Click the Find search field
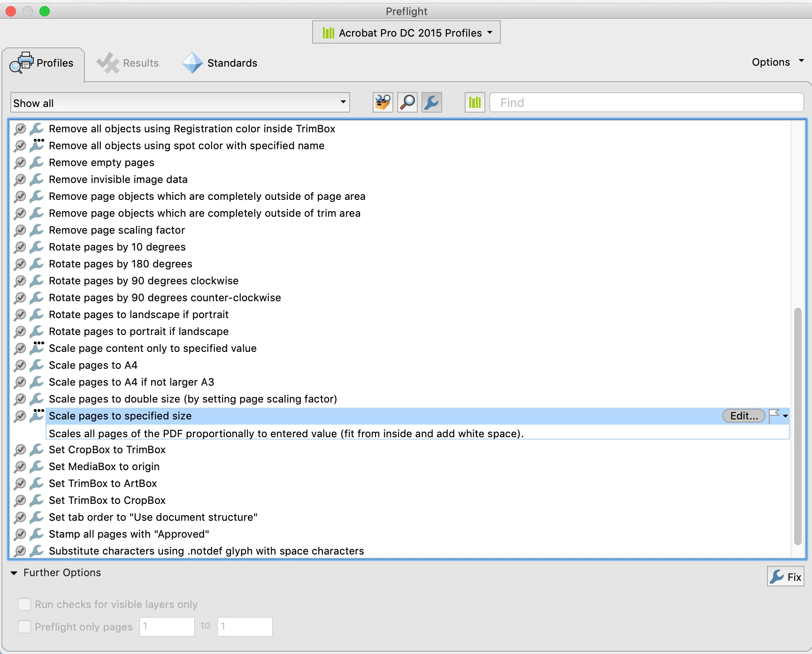Screen dimensions: 812x654 647,102
